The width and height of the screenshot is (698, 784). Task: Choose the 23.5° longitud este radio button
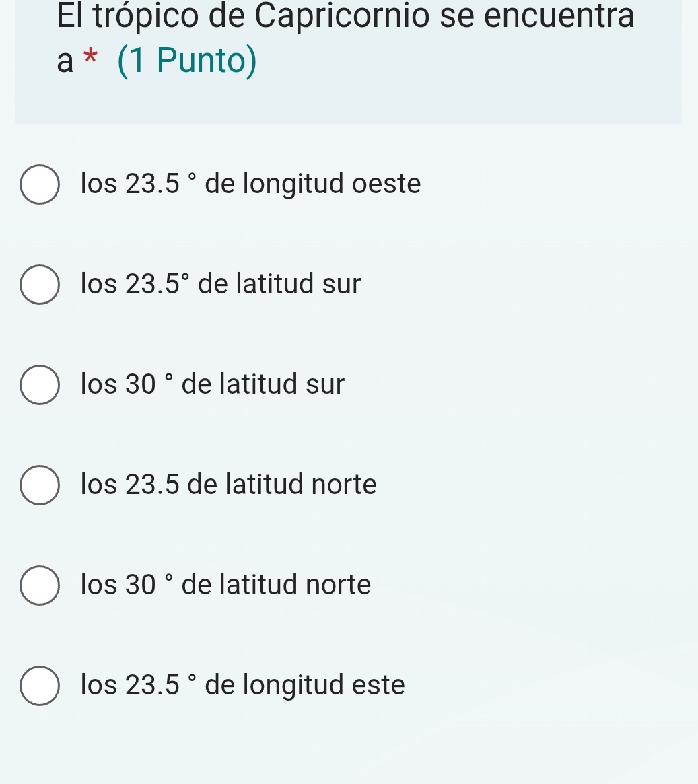pos(40,685)
